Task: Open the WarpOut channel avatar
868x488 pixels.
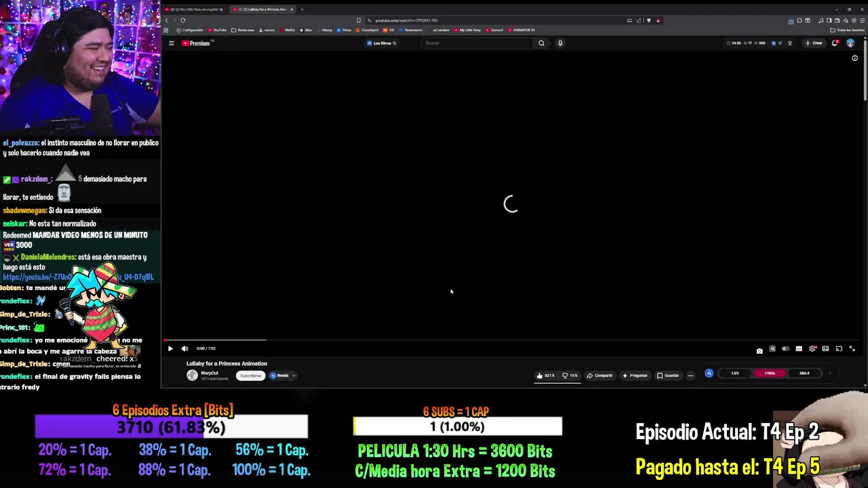Action: [x=192, y=375]
